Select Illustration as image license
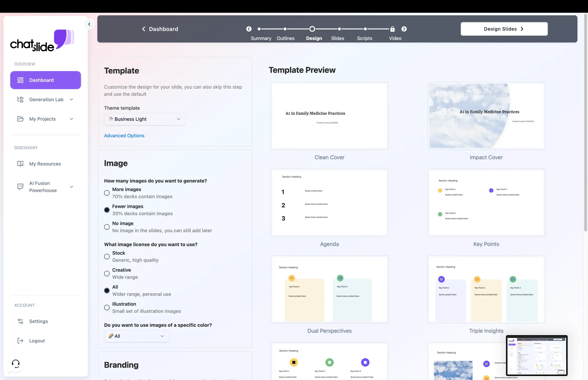This screenshot has height=380, width=588. point(107,307)
